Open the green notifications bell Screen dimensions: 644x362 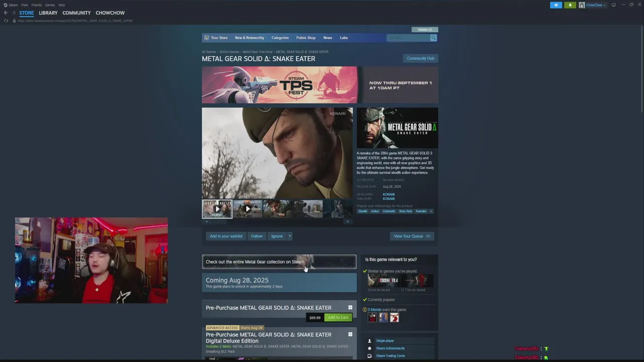[570, 5]
